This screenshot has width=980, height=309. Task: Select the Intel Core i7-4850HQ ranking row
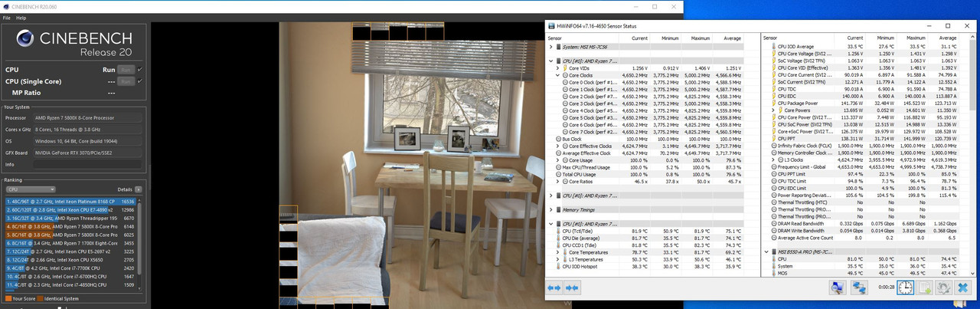click(71, 286)
